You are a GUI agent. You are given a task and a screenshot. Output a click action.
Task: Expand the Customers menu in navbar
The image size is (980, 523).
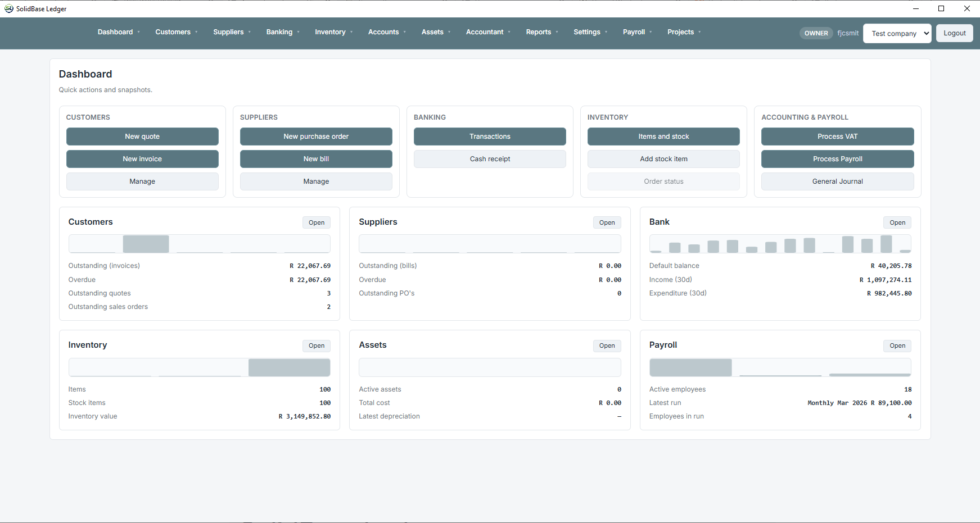(176, 32)
